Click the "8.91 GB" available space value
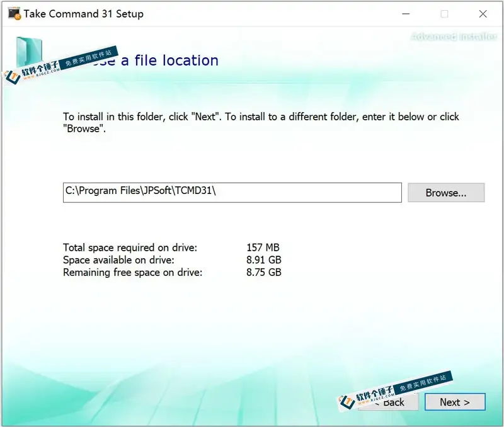This screenshot has height=427, width=504. (x=264, y=259)
